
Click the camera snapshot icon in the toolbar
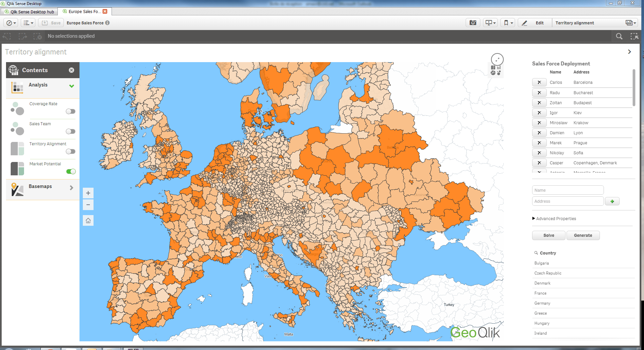click(473, 23)
